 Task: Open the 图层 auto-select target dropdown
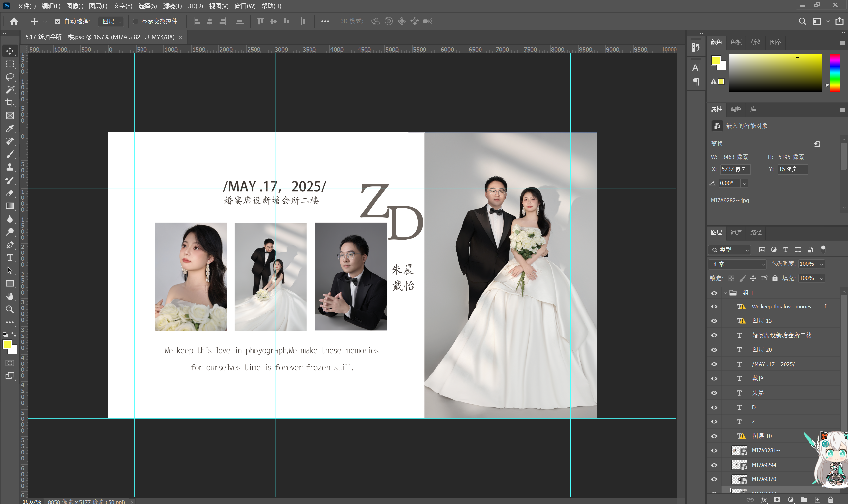click(x=111, y=22)
